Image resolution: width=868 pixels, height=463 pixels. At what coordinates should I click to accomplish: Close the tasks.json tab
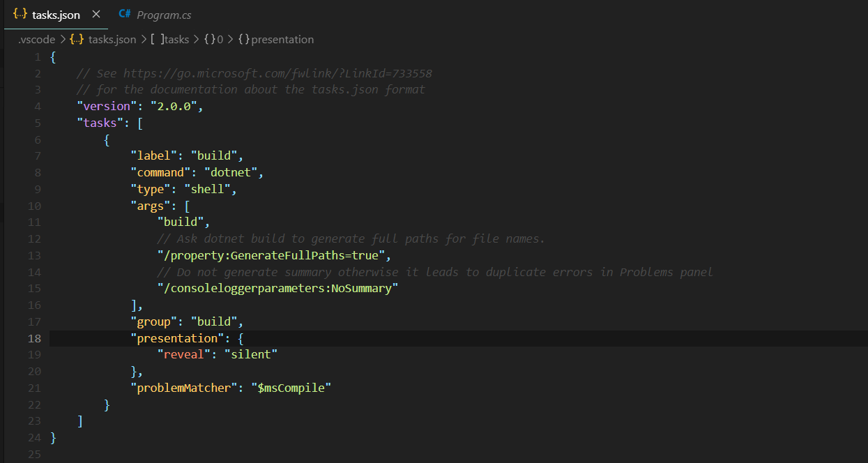(96, 15)
